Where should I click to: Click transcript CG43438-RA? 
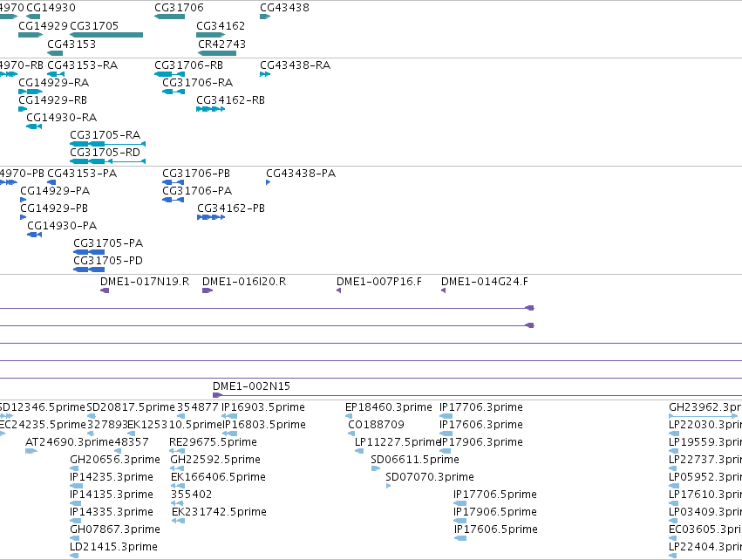(x=296, y=65)
